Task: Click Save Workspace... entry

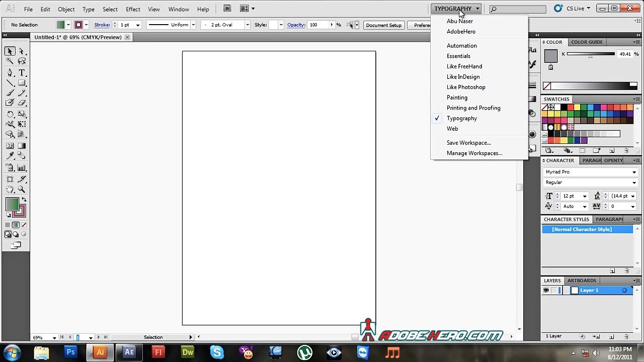Action: pos(469,143)
